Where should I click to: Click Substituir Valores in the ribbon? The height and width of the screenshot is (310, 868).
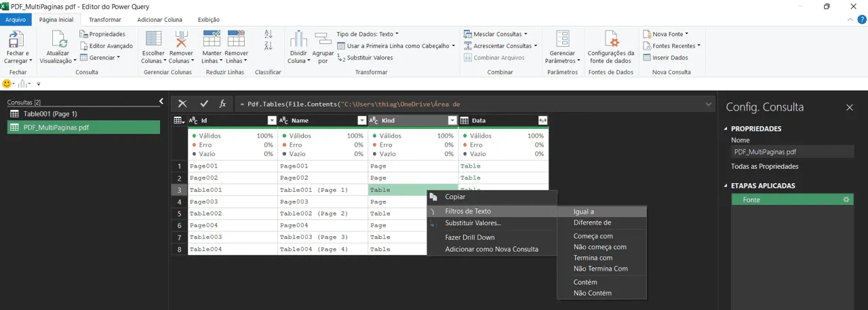(365, 58)
